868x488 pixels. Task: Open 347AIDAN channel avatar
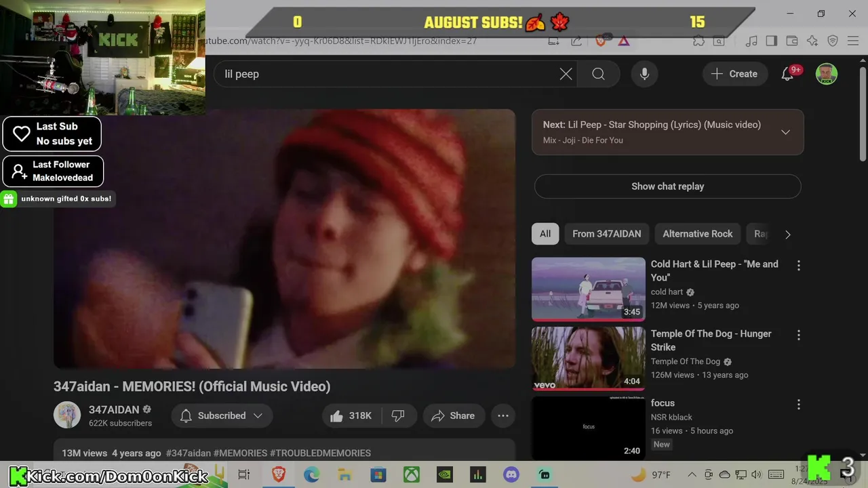[67, 415]
